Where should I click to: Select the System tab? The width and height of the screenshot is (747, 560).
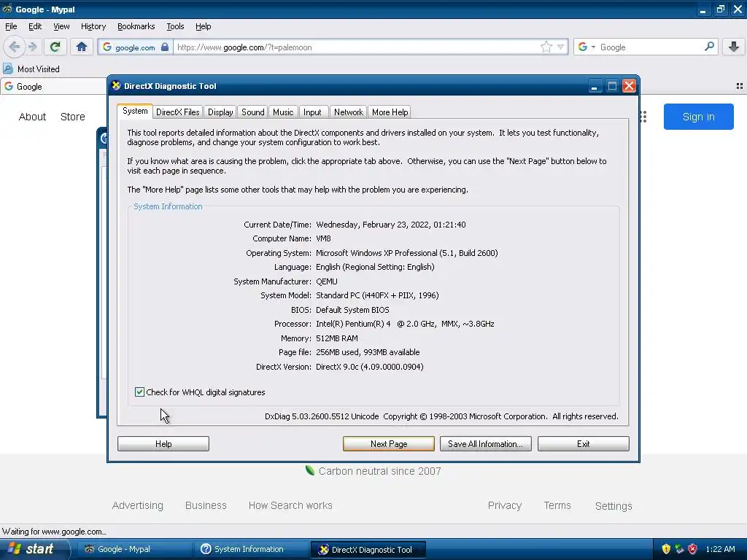135,111
